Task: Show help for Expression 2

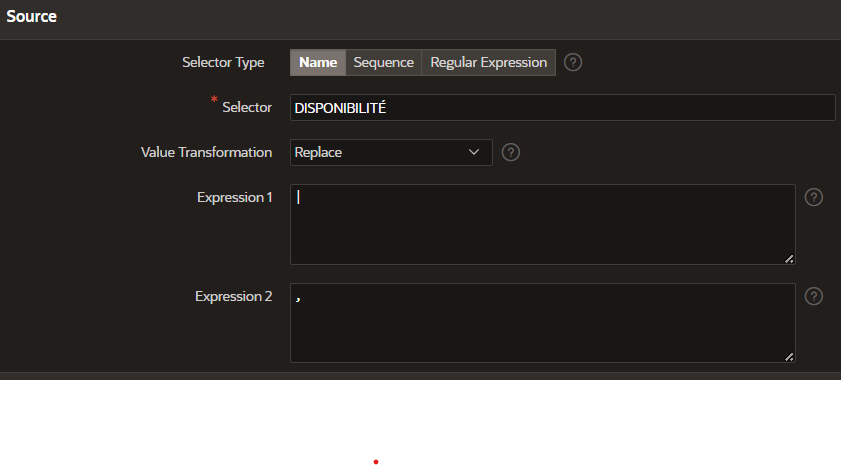Action: 814,296
